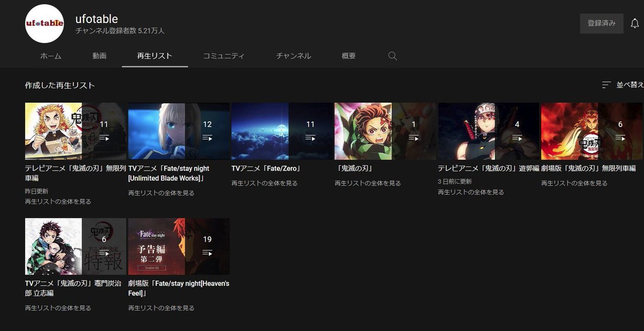Open the Fate/stay night Unlimited Blade Works thumbnail
This screenshot has width=644, height=331.
pyautogui.click(x=179, y=131)
